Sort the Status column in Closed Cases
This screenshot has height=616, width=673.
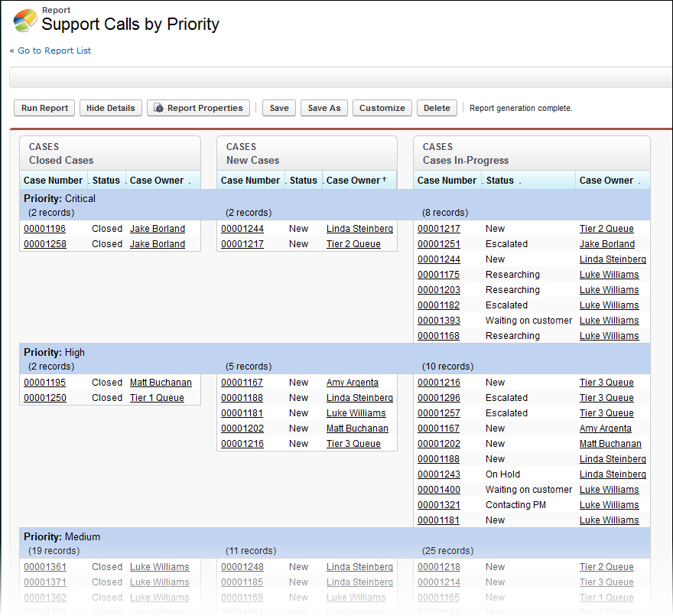pos(106,180)
